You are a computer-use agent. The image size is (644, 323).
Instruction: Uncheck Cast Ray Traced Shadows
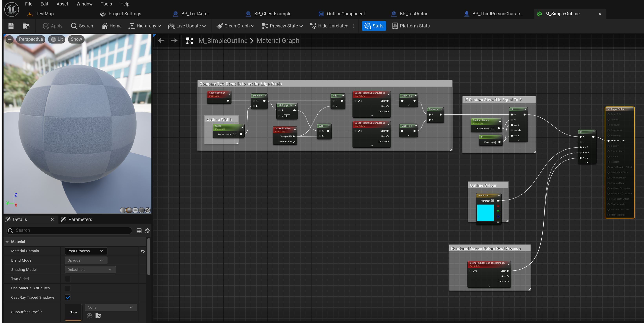68,297
